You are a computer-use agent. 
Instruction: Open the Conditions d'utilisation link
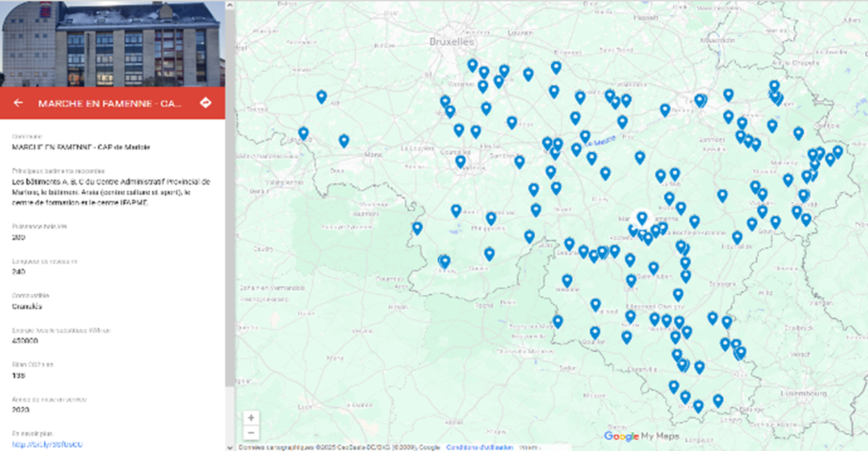(480, 447)
